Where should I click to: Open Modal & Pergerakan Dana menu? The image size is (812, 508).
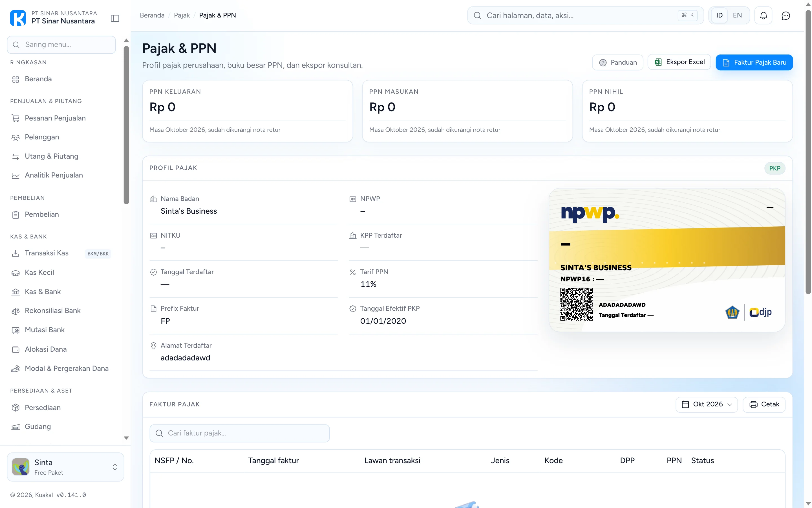[x=61, y=369]
